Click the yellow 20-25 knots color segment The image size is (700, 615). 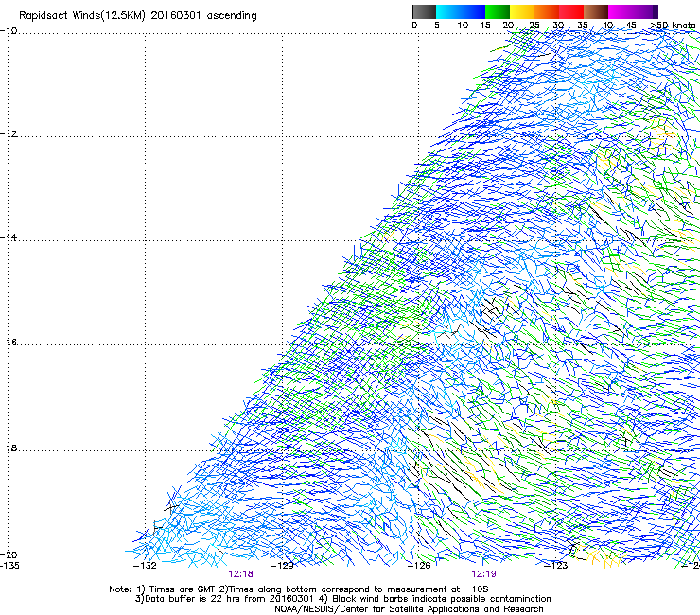(x=522, y=11)
